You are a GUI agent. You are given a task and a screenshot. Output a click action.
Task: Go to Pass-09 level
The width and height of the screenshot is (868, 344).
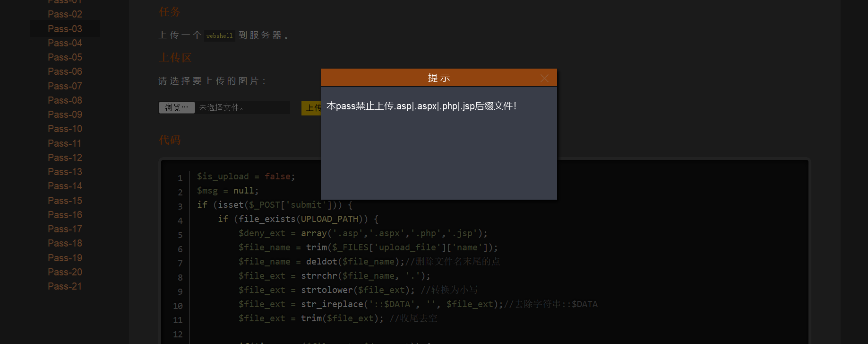(65, 115)
